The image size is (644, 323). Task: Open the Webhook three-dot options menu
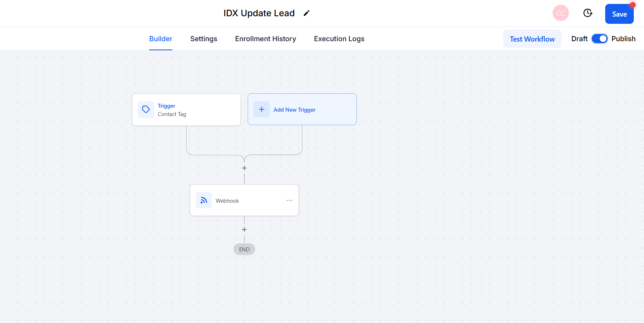click(x=289, y=201)
